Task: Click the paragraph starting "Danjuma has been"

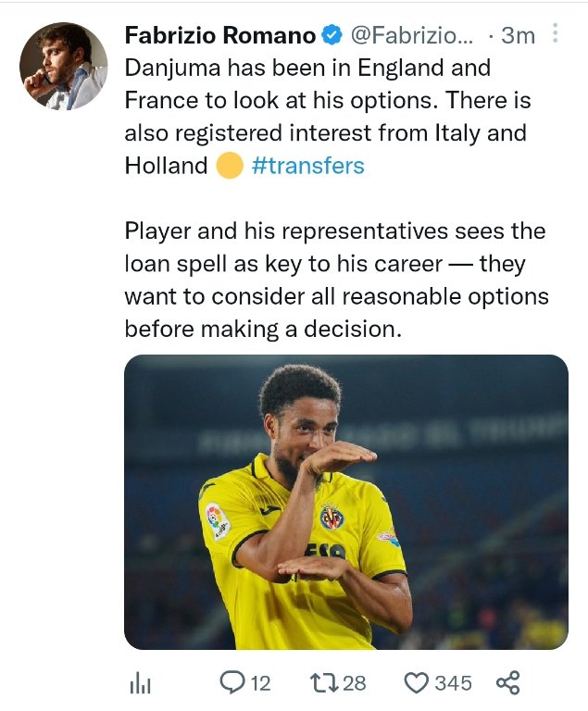Action: click(x=324, y=117)
